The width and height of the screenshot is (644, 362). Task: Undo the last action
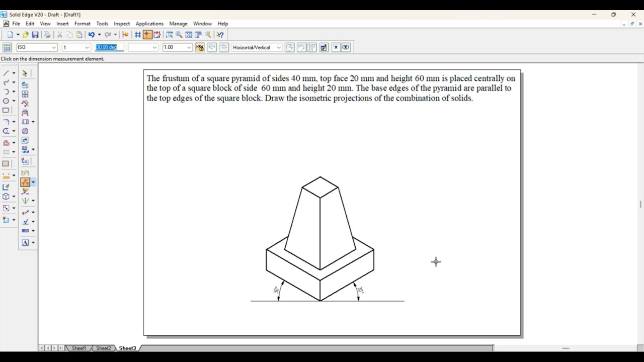click(x=92, y=35)
